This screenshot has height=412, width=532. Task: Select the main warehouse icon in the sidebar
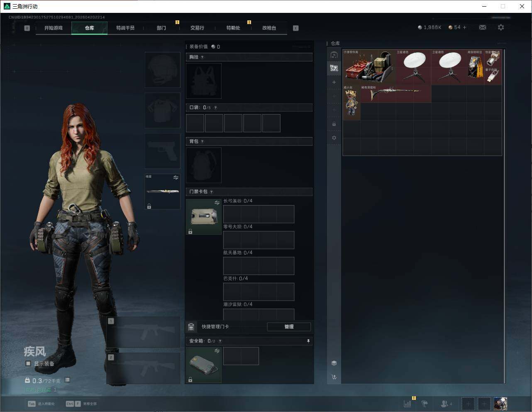tap(334, 55)
